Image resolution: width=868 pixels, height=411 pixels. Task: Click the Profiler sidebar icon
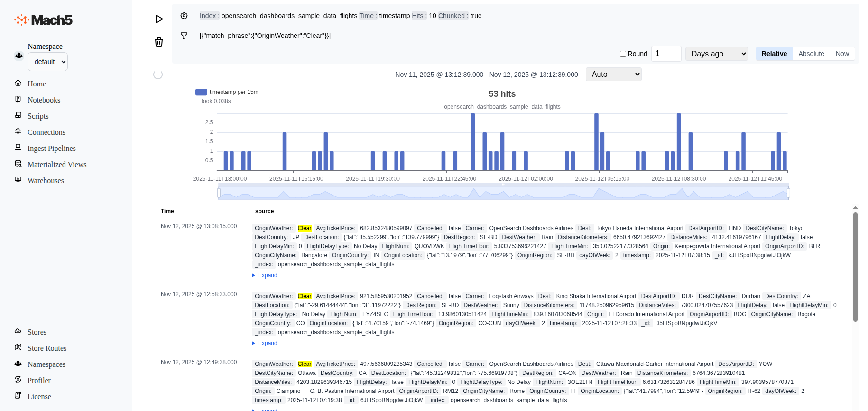tap(18, 380)
